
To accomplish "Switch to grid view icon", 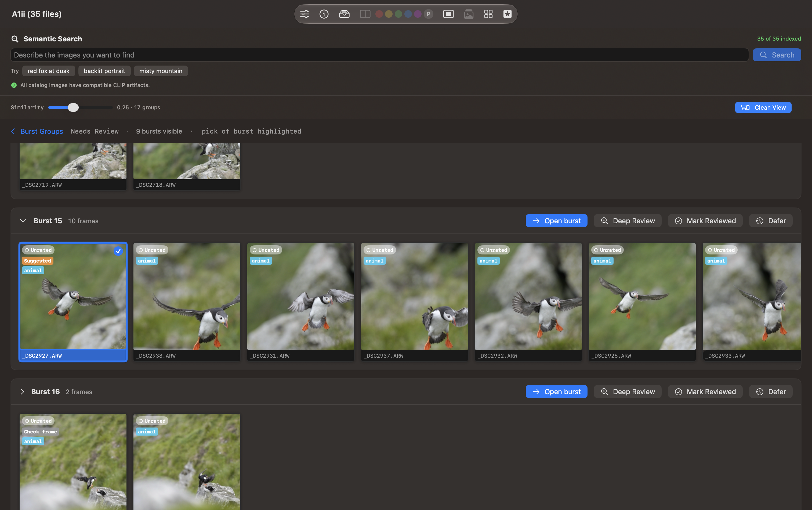I will 488,14.
